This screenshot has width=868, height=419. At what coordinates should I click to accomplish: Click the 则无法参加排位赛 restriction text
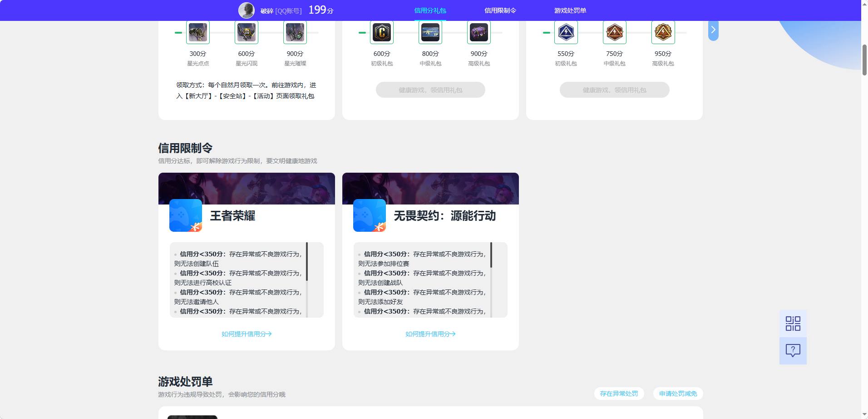tap(384, 264)
